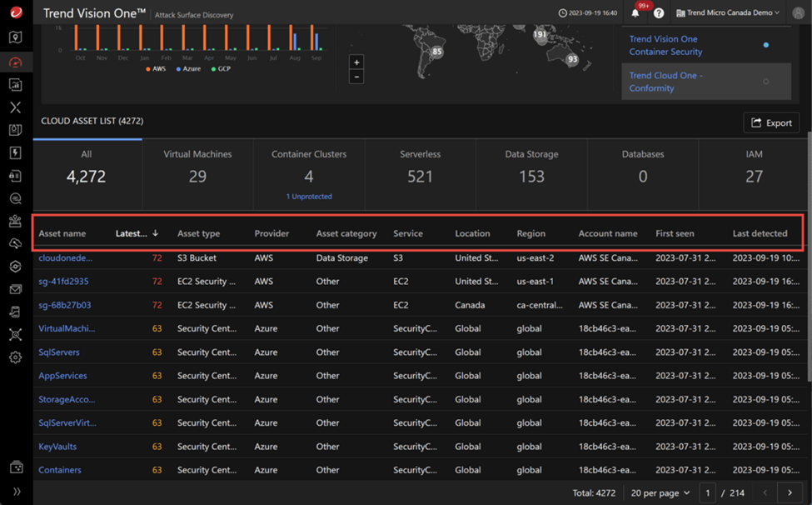Open the AppServices asset link
The width and height of the screenshot is (812, 505).
coord(62,376)
